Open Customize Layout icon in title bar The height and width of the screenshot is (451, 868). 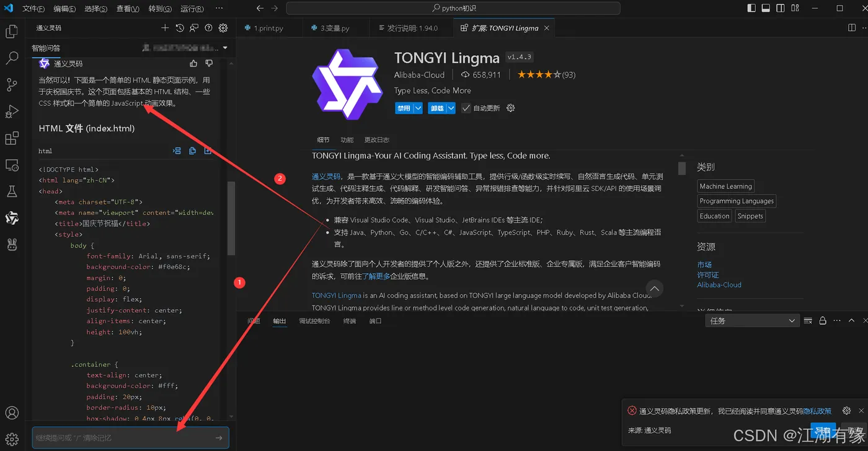pyautogui.click(x=795, y=8)
